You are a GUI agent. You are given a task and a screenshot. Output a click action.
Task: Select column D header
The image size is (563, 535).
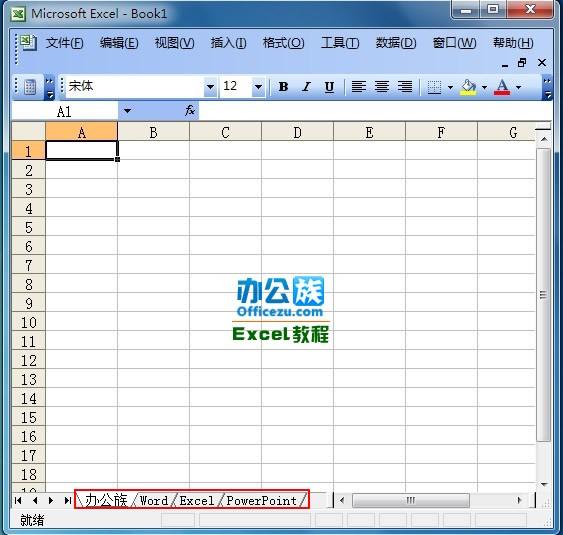[x=297, y=132]
